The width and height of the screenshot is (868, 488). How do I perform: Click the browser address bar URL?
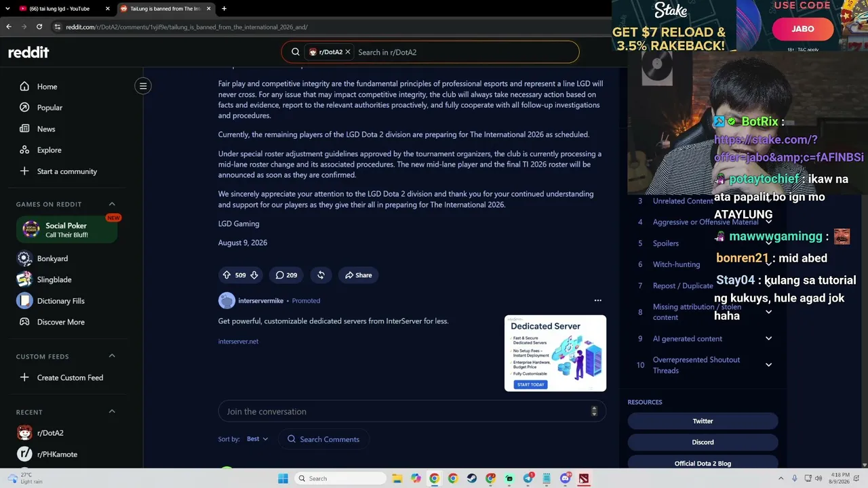pyautogui.click(x=186, y=27)
